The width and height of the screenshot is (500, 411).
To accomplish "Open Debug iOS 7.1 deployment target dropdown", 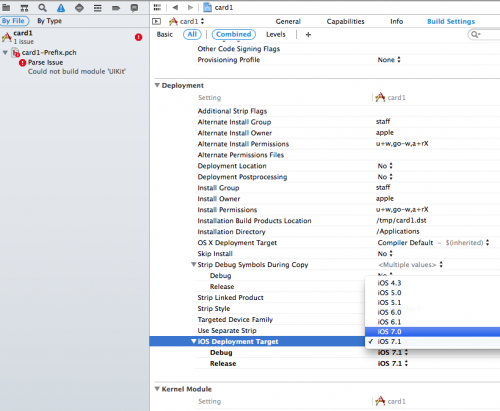I will click(393, 353).
